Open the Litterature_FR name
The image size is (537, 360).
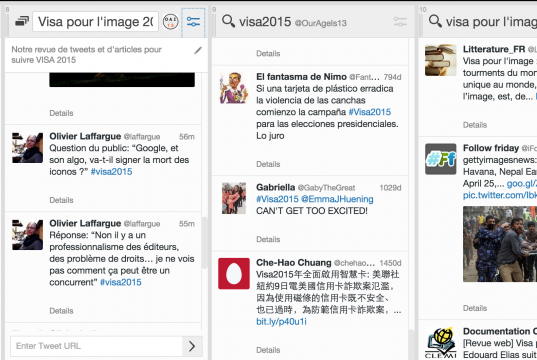[x=494, y=49]
